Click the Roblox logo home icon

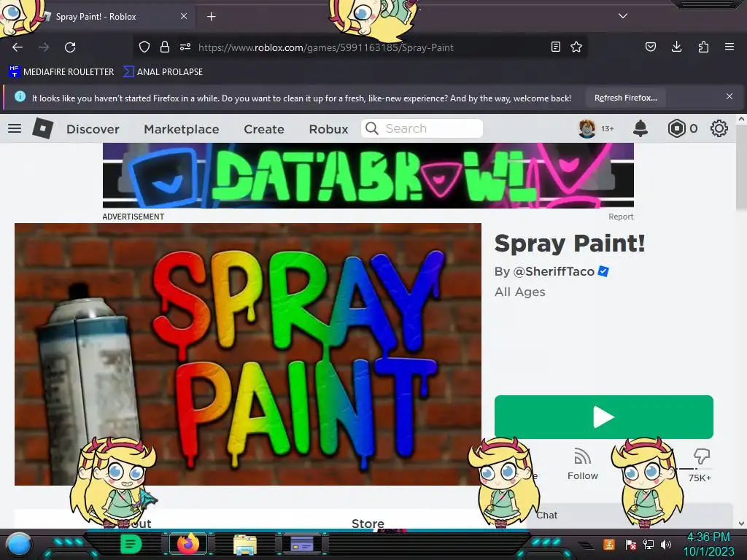coord(42,128)
